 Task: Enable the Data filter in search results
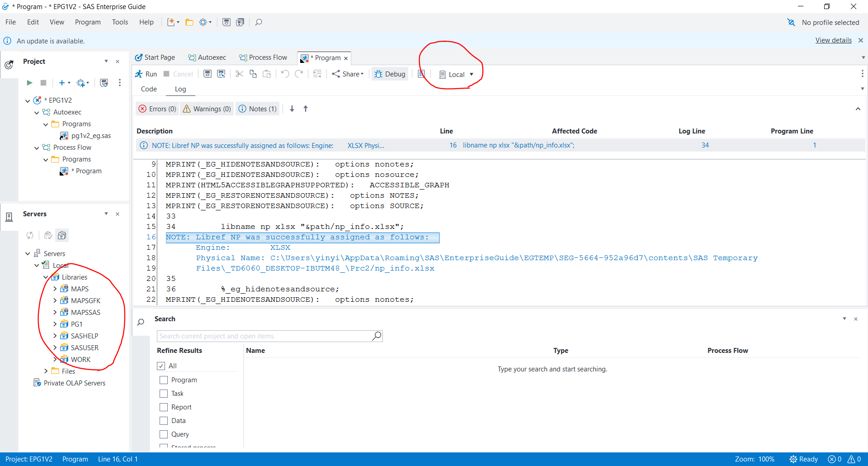[x=163, y=420]
